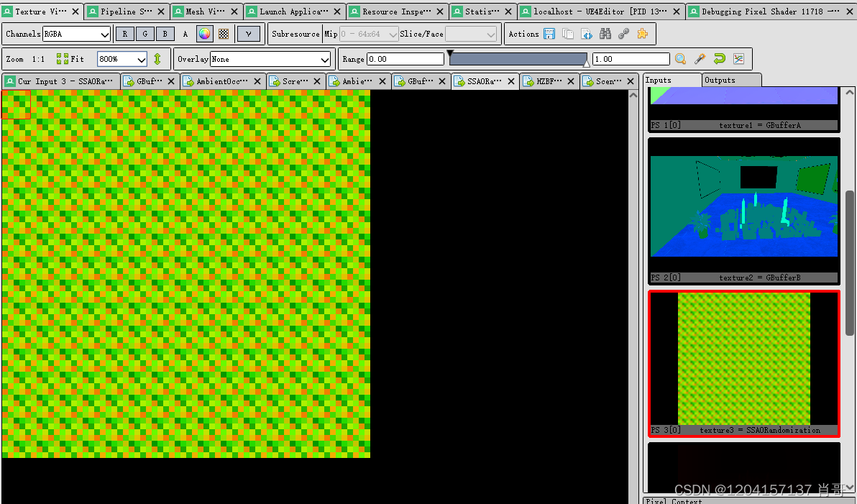The width and height of the screenshot is (857, 504).
Task: Switch to the Pipeline State tab
Action: (127, 12)
